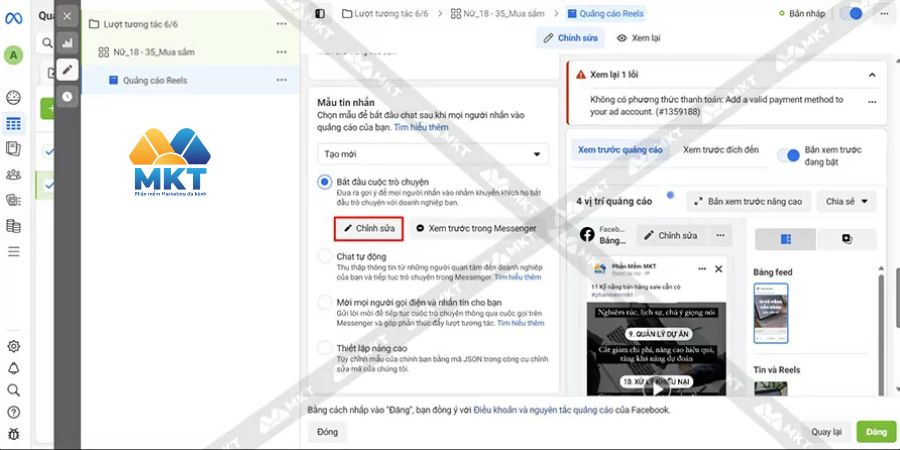Screen dimensions: 900x450
Task: Select the 'Bắt đầu cuộc trò chuyện' radio option
Action: (x=324, y=182)
